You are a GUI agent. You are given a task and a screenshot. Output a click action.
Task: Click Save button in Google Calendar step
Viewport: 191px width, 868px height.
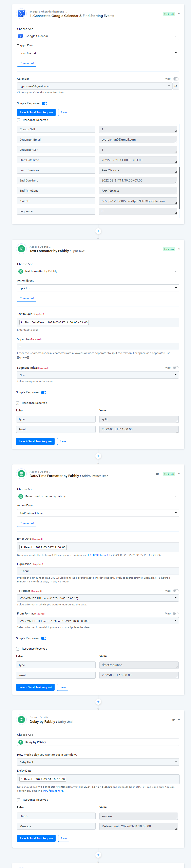(64, 113)
